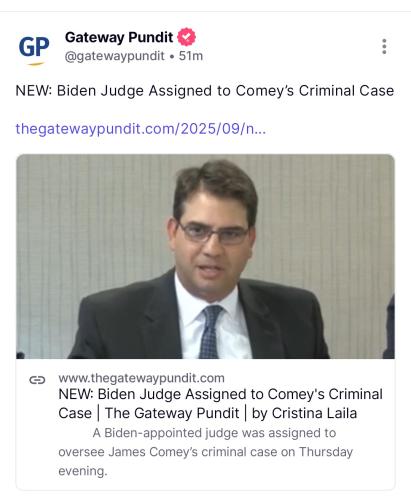The height and width of the screenshot is (500, 411).
Task: Open the link card title about Comey's case
Action: (x=220, y=404)
